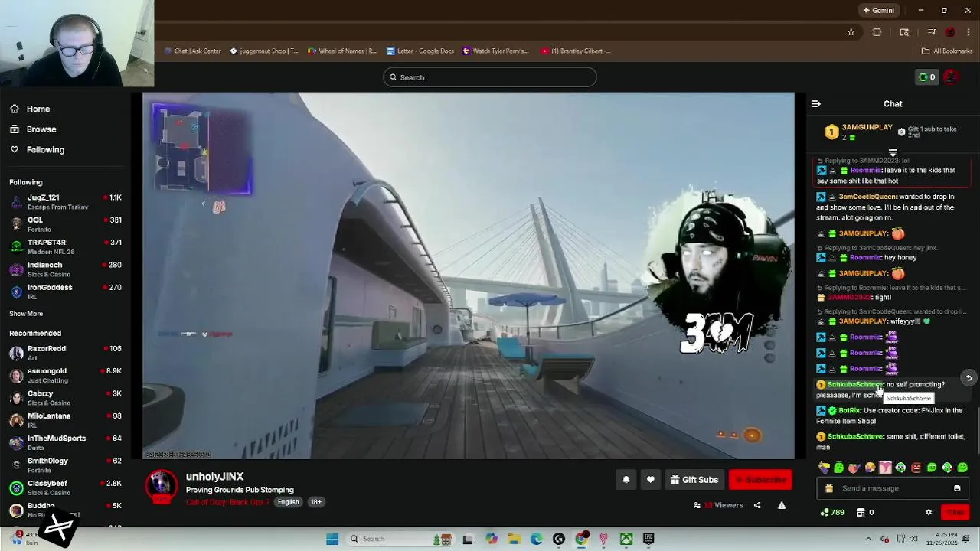980x551 pixels.
Task: Open indianoch channel in sidebar
Action: (x=66, y=269)
